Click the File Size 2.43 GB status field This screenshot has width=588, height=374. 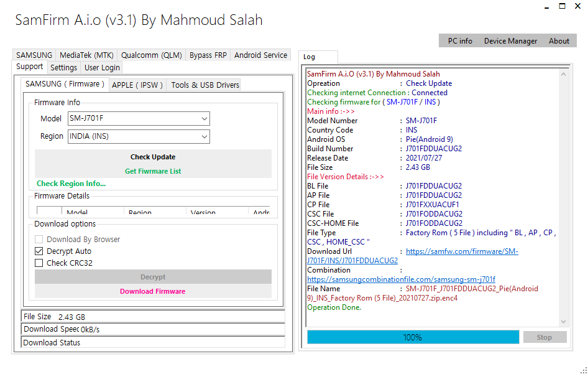153,317
